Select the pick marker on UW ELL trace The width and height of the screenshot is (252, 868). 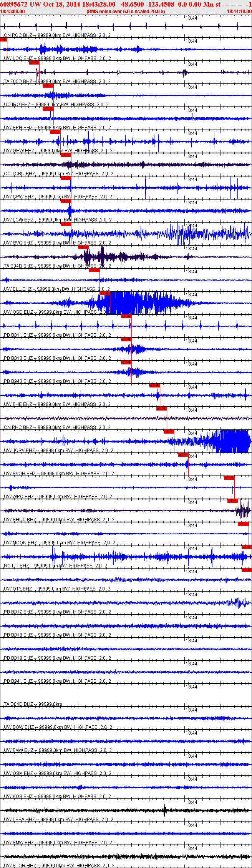[94, 270]
